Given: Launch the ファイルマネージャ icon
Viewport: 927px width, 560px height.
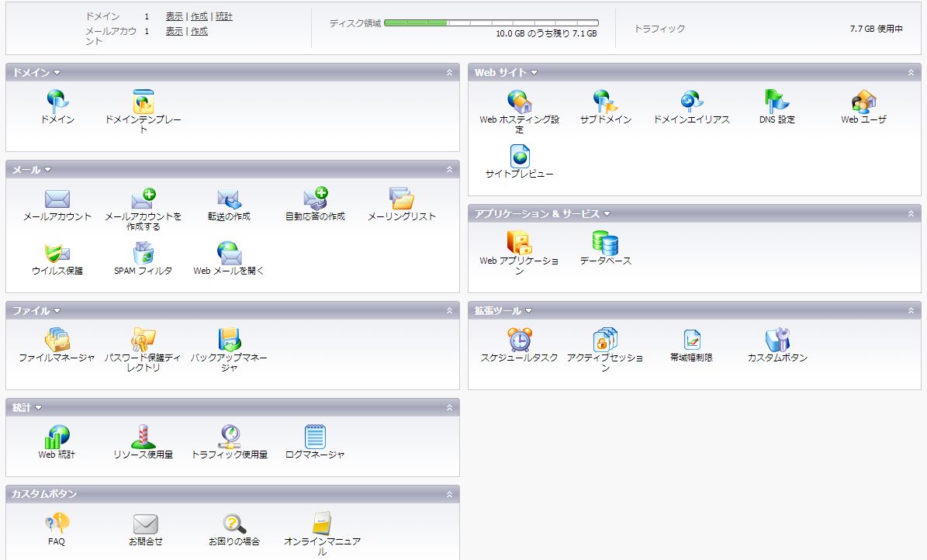Looking at the screenshot, I should [57, 340].
